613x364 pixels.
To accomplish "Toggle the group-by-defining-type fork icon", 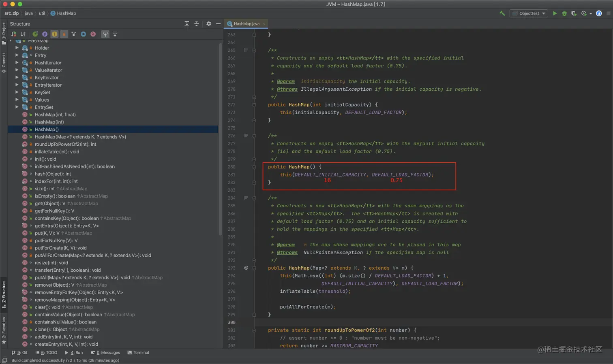I will [x=73, y=34].
